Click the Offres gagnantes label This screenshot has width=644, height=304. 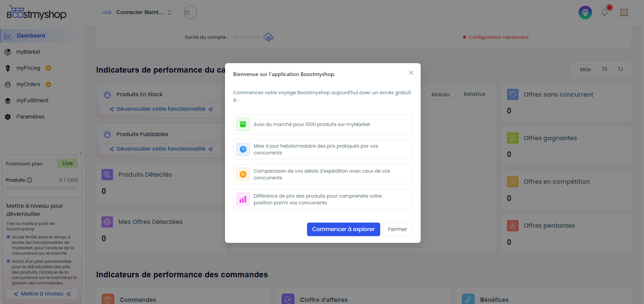click(550, 138)
